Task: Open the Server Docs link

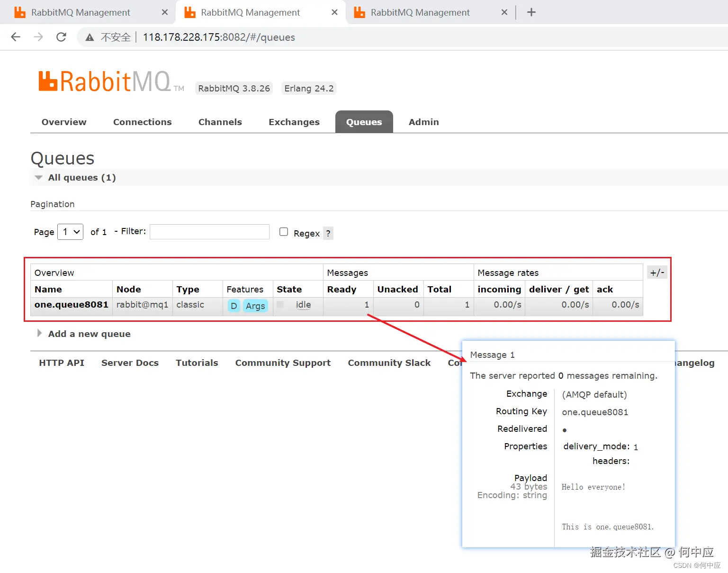Action: pos(130,363)
